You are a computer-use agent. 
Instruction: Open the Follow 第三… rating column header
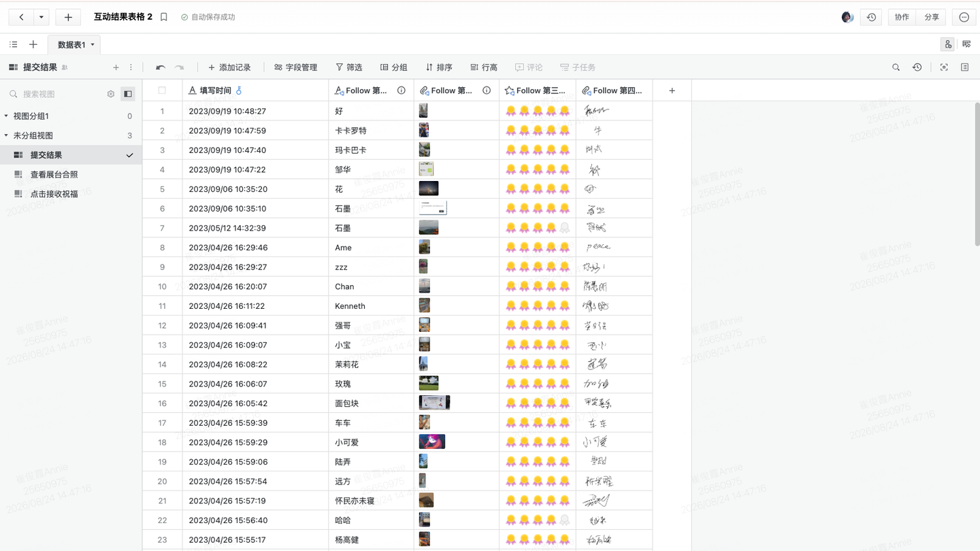point(538,90)
